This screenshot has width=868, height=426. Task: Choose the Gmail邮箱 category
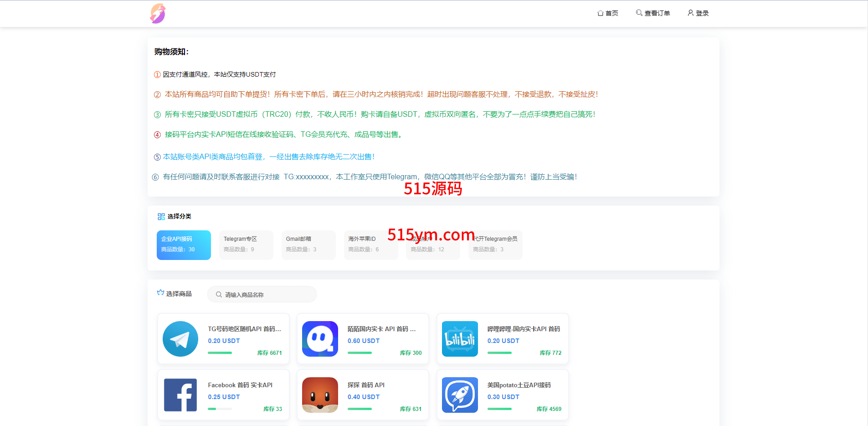pos(308,245)
